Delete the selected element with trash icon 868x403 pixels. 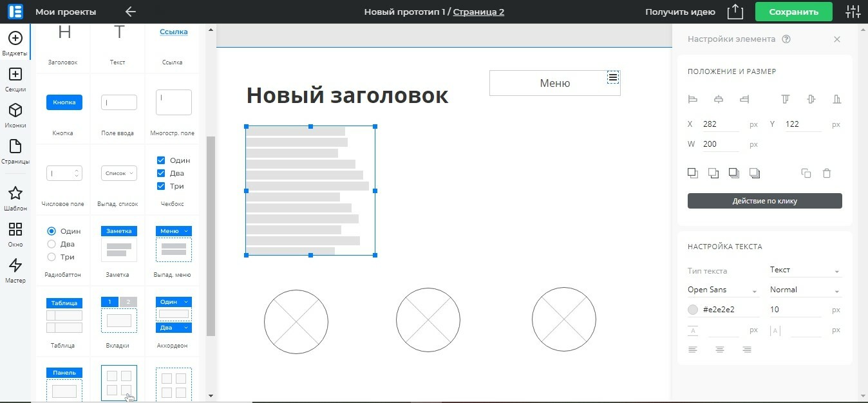point(827,173)
